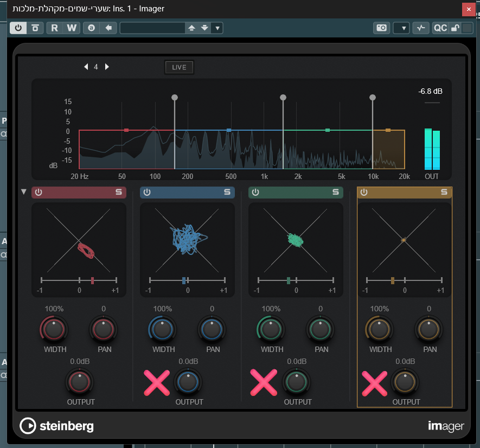
Task: Click the blue band 0.0dB output value
Action: [188, 361]
